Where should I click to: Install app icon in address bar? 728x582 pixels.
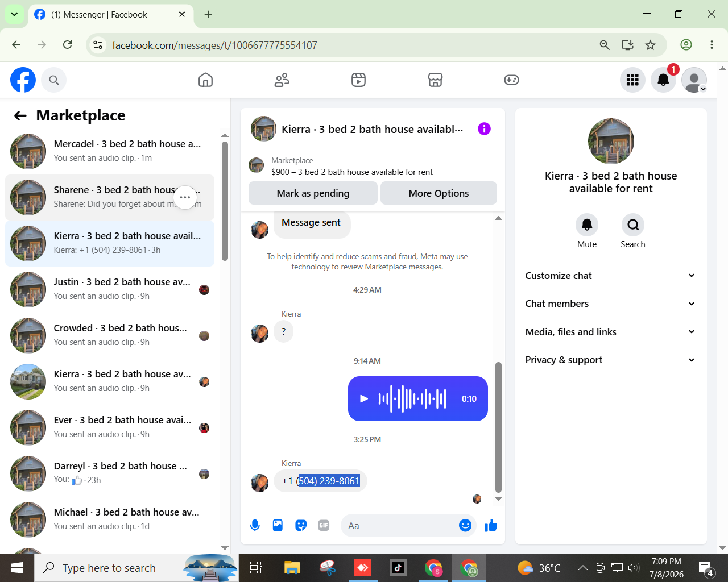(x=627, y=45)
